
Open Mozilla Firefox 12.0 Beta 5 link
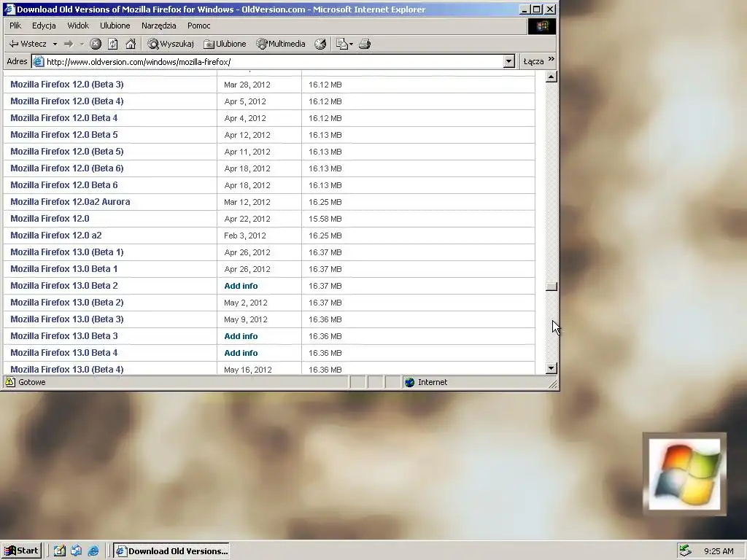tap(64, 135)
